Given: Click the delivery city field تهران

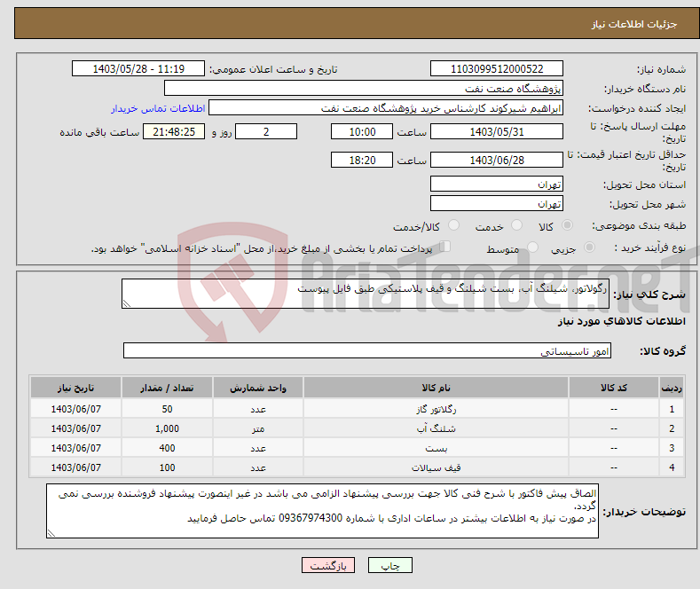Looking at the screenshot, I should (x=497, y=203).
